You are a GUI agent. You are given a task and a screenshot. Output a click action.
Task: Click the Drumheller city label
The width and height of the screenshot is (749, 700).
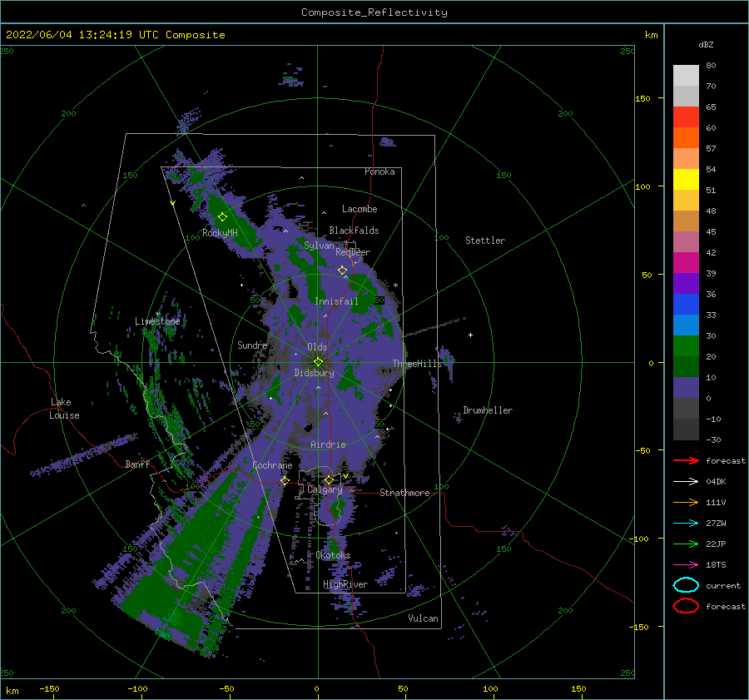(488, 410)
